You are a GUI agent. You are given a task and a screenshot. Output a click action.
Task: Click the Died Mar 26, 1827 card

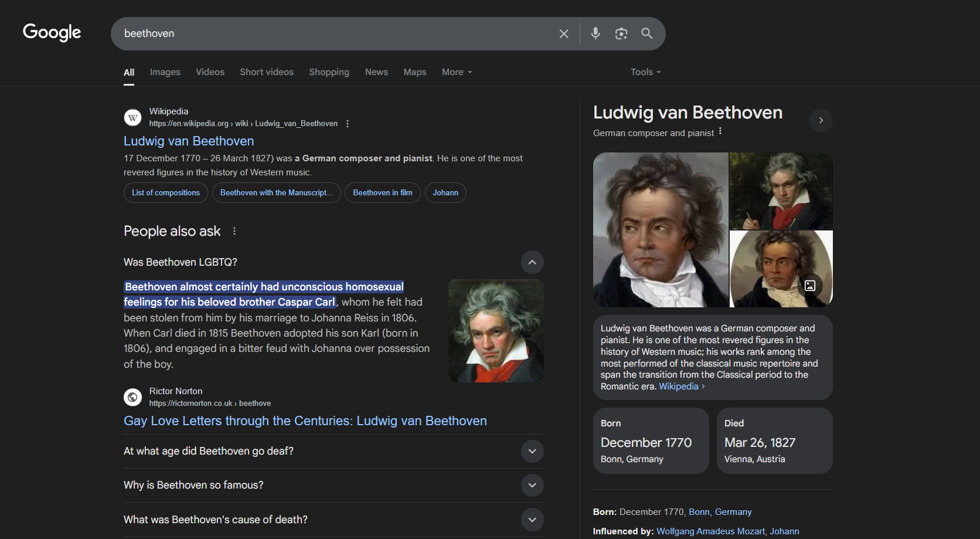tap(775, 440)
